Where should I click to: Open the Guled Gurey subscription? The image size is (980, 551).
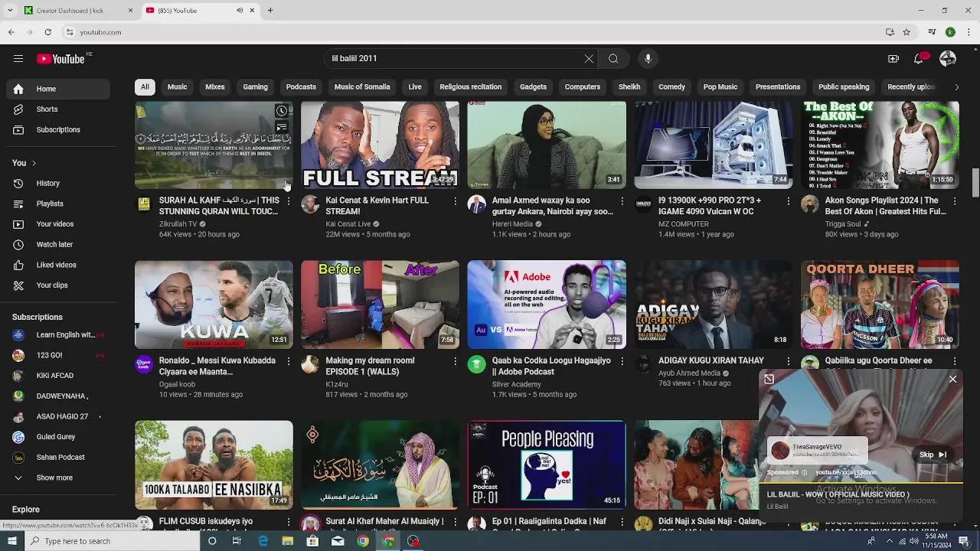58,437
